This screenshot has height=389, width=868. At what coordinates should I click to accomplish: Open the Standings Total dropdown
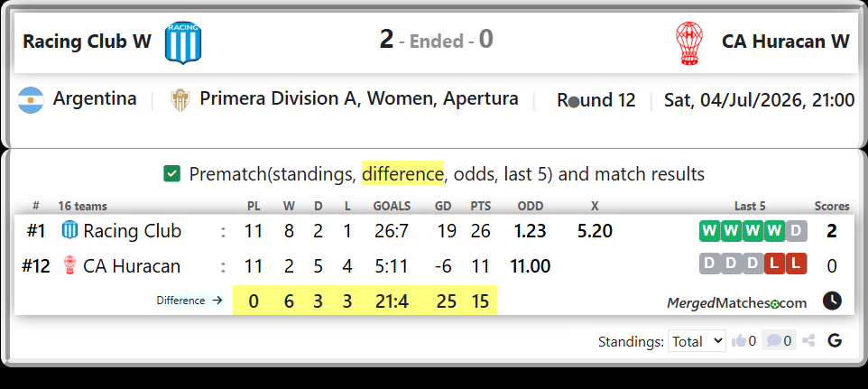pos(697,341)
